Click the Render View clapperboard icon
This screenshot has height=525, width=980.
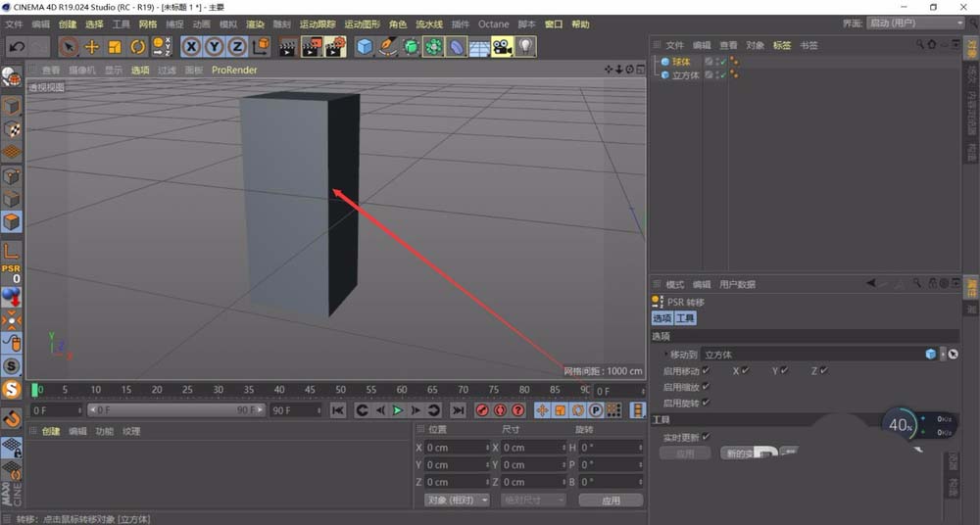(288, 46)
